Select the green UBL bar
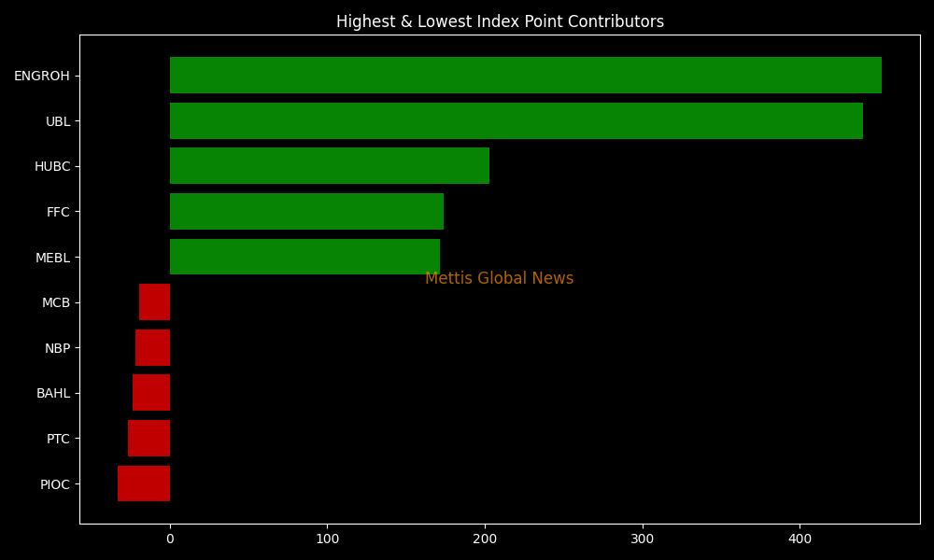 click(x=516, y=121)
